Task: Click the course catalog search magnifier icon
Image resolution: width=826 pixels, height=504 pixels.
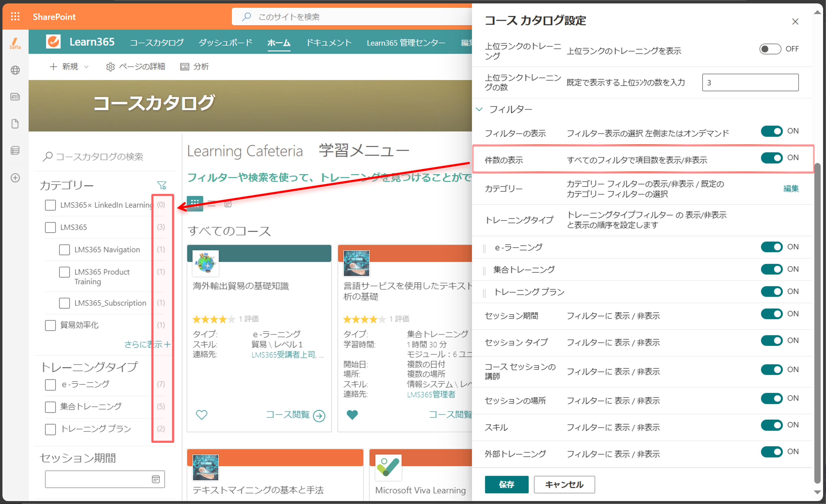Action: click(48, 156)
